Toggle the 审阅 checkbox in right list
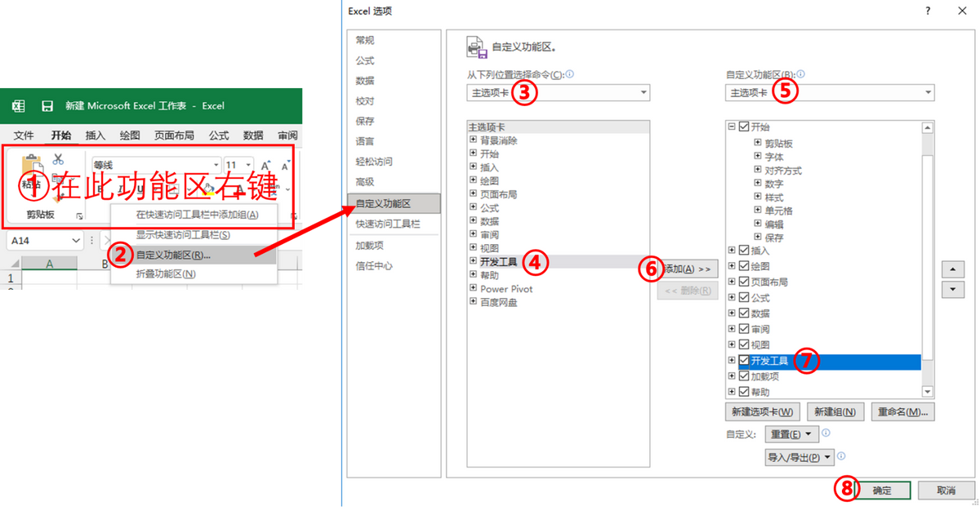The image size is (980, 511). 743,329
